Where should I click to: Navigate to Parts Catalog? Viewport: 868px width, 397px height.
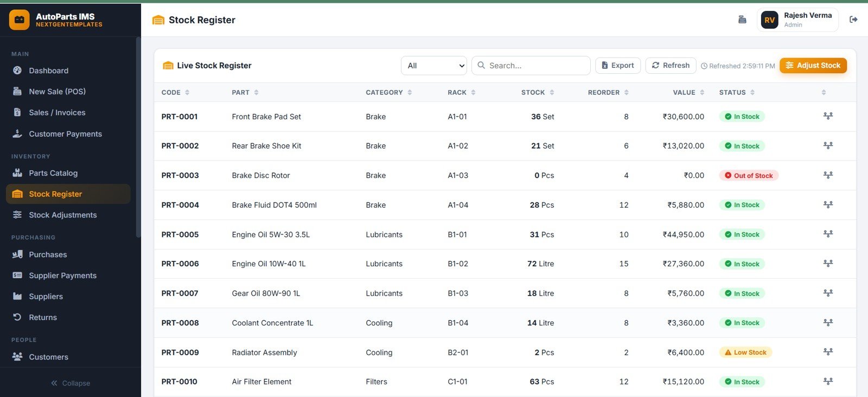[x=68, y=173]
